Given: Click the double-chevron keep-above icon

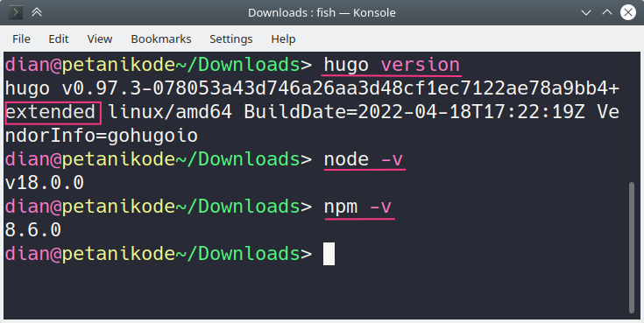Looking at the screenshot, I should 37,12.
